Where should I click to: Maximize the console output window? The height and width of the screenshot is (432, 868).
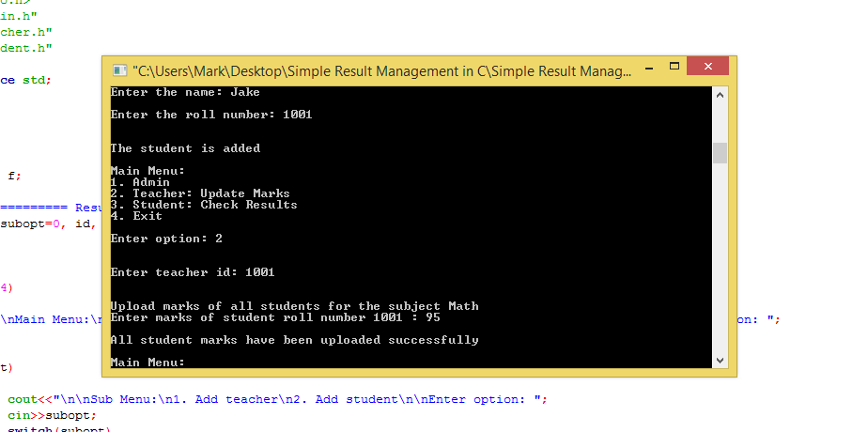point(674,68)
